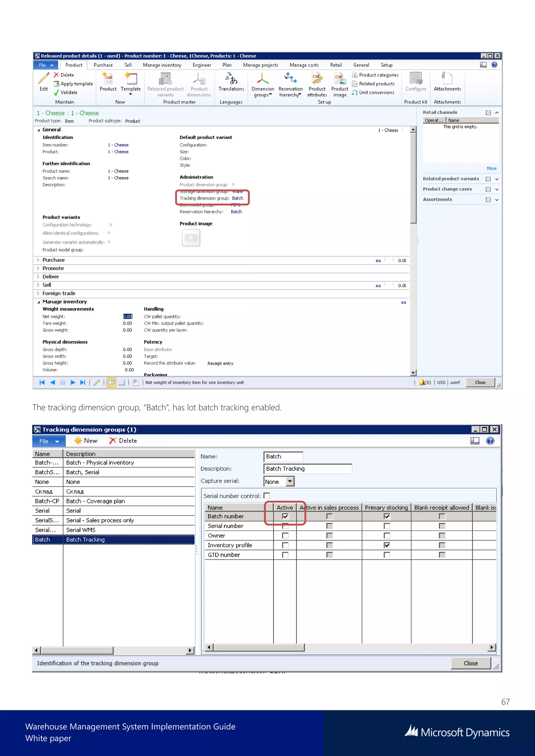535x756 pixels.
Task: Toggle Active for Owner row
Action: pyautogui.click(x=285, y=535)
